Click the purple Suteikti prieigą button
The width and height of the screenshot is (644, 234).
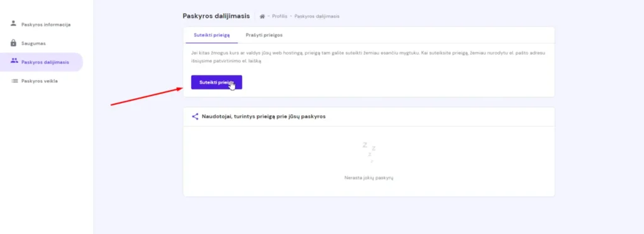pyautogui.click(x=216, y=82)
